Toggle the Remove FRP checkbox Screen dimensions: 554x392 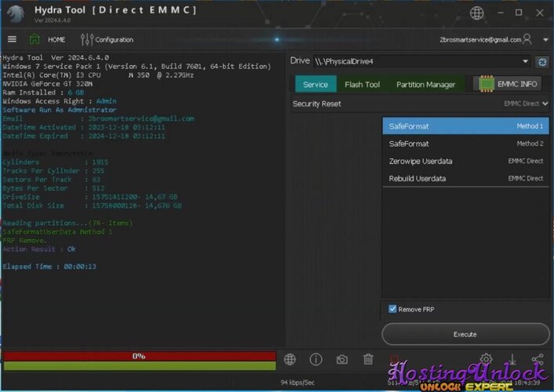[392, 309]
